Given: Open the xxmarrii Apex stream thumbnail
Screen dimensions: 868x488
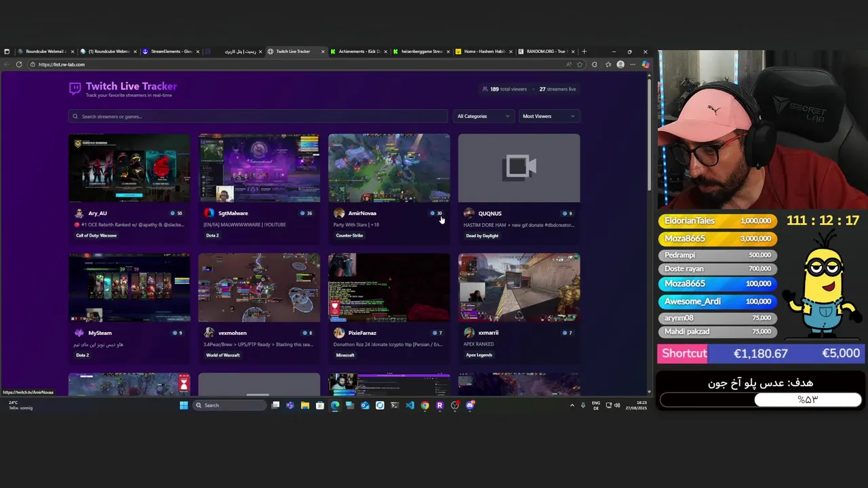Looking at the screenshot, I should click(x=519, y=287).
